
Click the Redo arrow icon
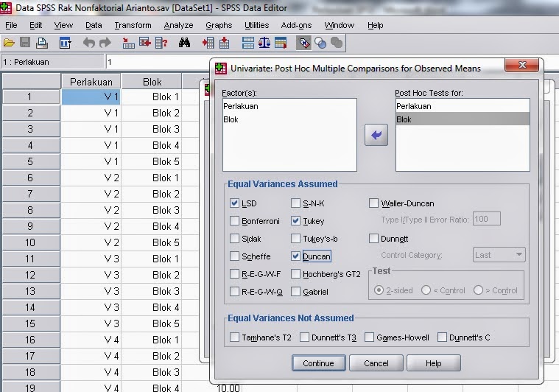tap(105, 43)
